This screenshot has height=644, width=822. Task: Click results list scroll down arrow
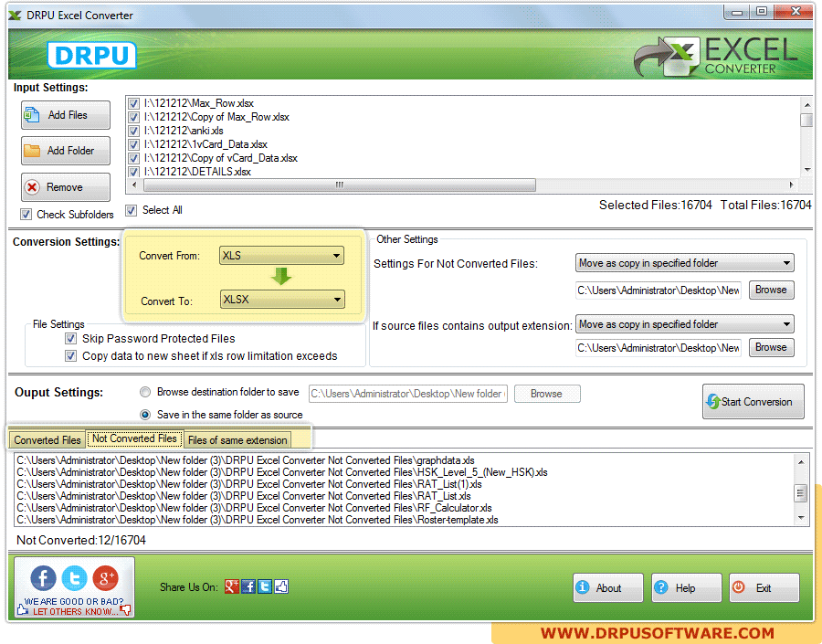pyautogui.click(x=800, y=518)
